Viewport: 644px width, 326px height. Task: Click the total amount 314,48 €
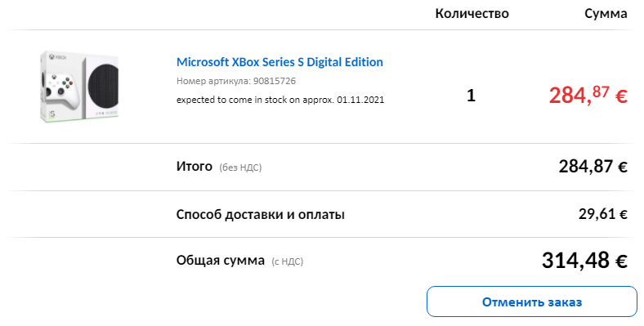[x=584, y=261]
